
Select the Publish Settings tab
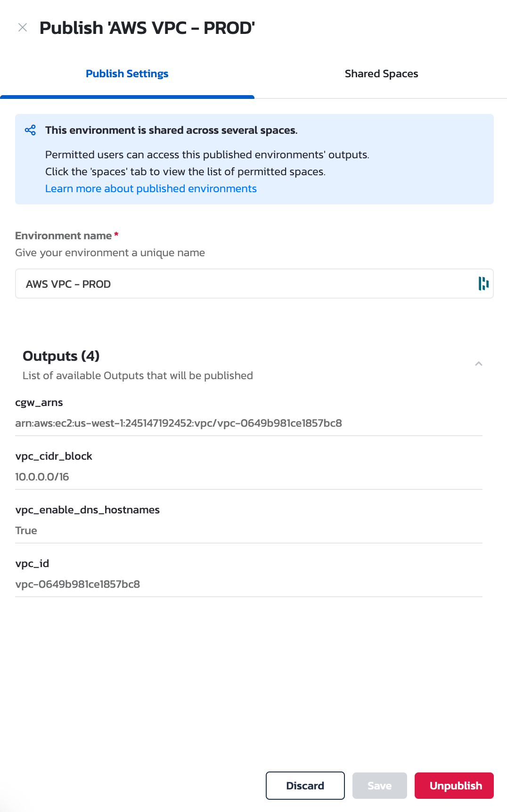click(x=127, y=73)
